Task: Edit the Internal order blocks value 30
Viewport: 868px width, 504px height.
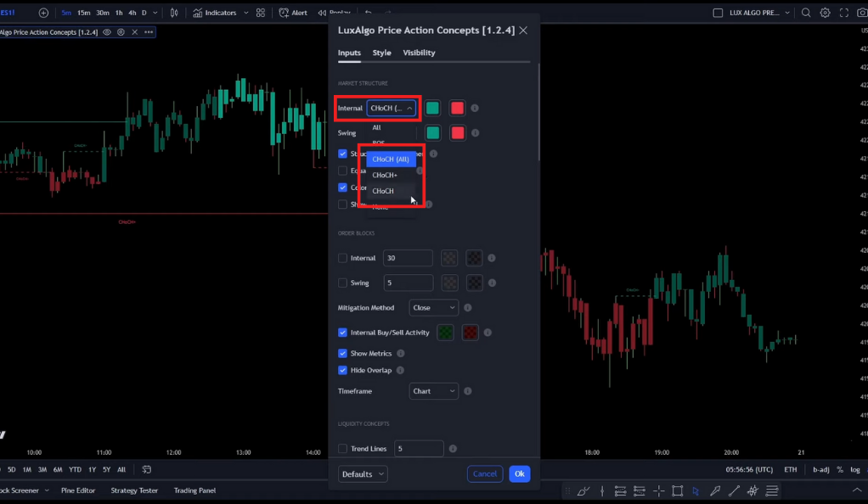Action: click(408, 258)
